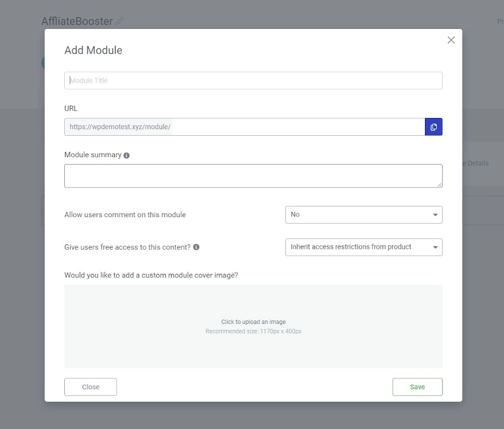The image size is (504, 429).
Task: Click inside the Module summary textarea
Action: pyautogui.click(x=253, y=176)
